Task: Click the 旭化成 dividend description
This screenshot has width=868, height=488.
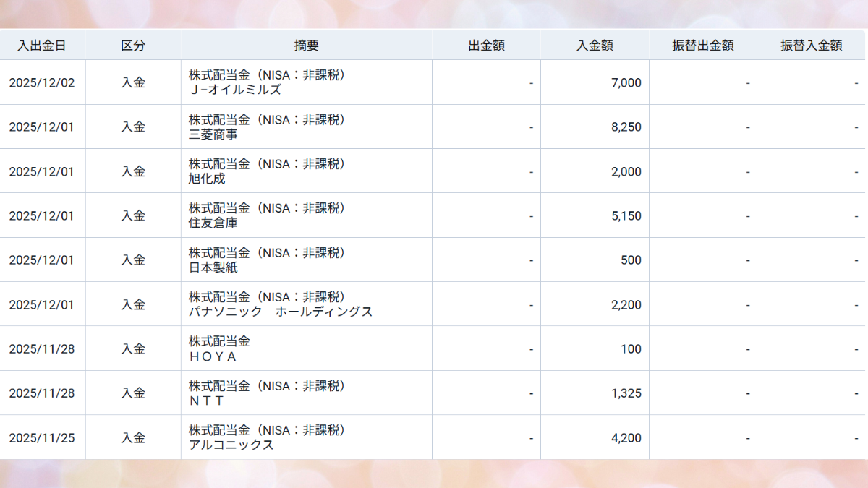Action: click(207, 179)
